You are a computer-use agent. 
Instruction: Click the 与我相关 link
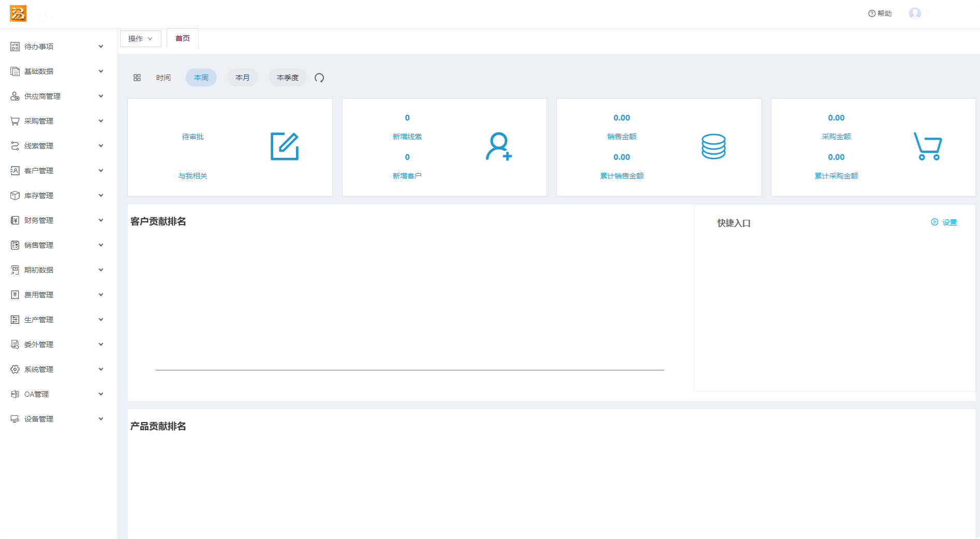click(x=193, y=176)
